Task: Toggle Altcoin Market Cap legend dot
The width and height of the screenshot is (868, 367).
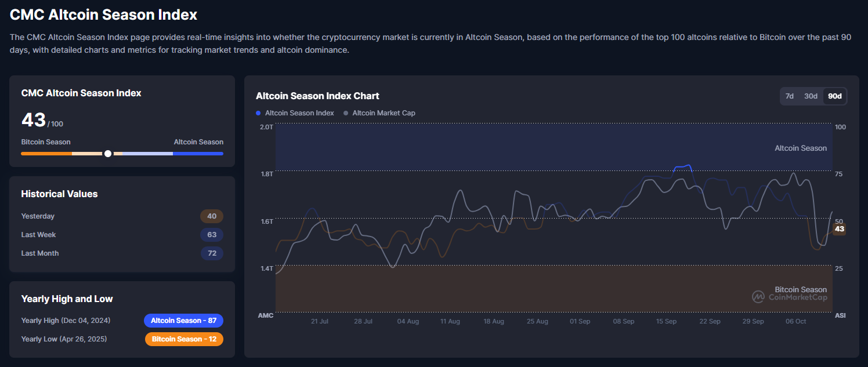Action: [346, 113]
